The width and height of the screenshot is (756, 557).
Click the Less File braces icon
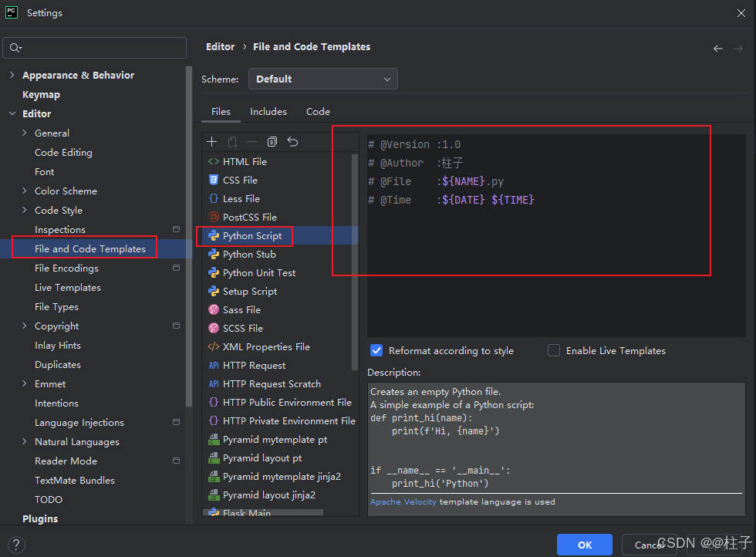click(x=214, y=199)
